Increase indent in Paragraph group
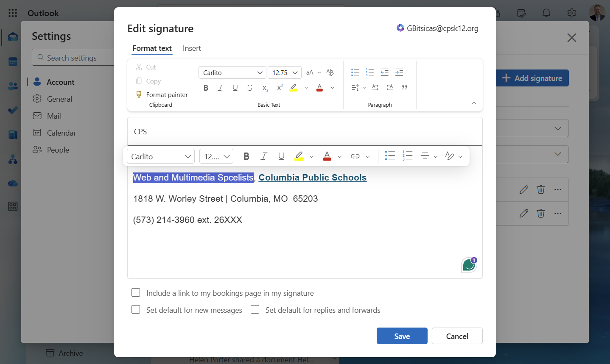Viewport: 610px width, 364px height. [399, 72]
